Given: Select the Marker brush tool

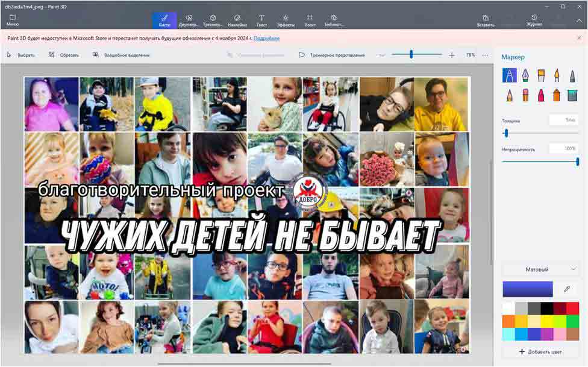Looking at the screenshot, I should click(x=510, y=75).
